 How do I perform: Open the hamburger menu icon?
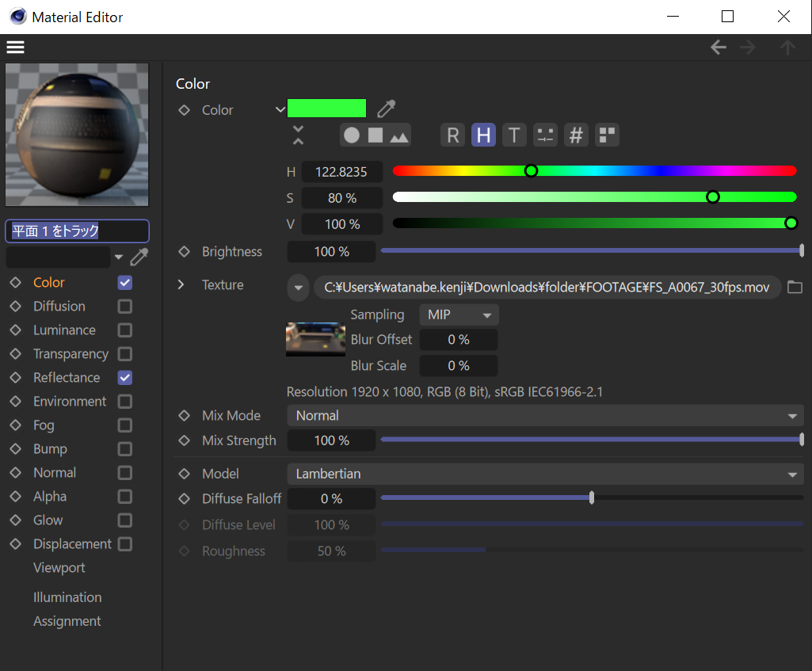15,47
